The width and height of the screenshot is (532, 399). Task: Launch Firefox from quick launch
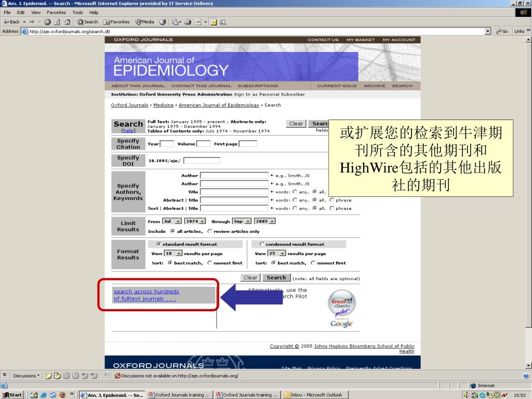[62, 395]
